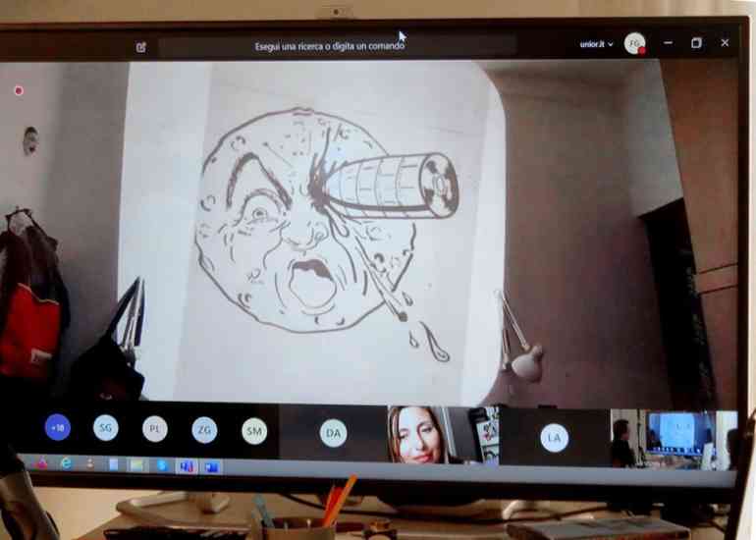
Task: Open Internet Explorer from the taskbar
Action: 66,463
